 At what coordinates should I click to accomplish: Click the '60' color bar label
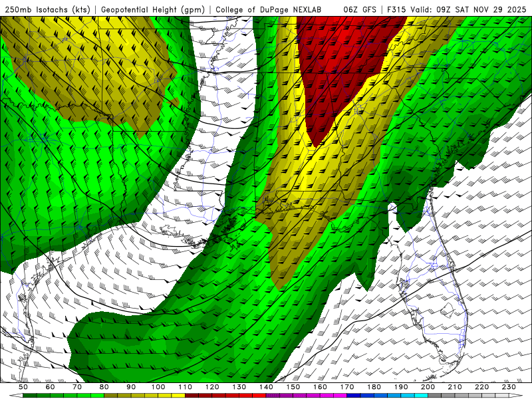coord(50,387)
